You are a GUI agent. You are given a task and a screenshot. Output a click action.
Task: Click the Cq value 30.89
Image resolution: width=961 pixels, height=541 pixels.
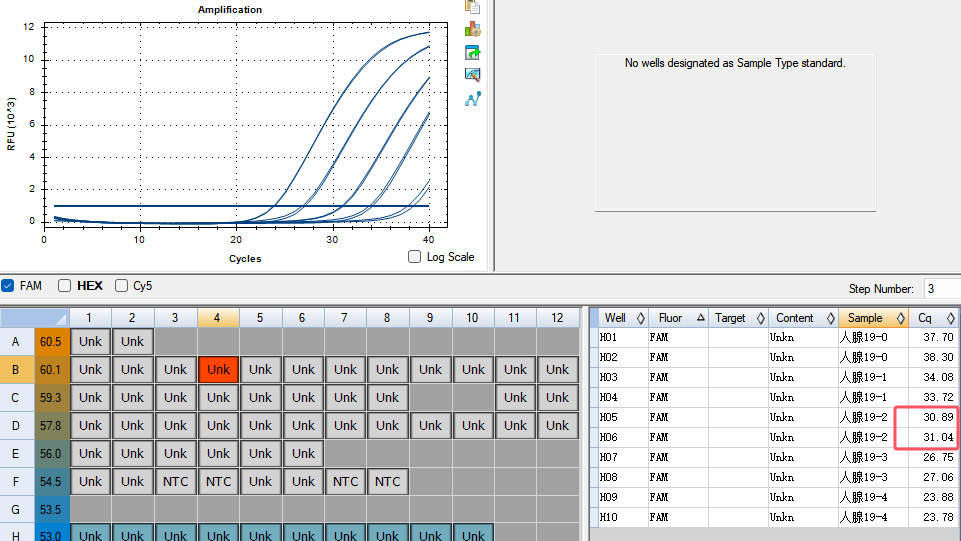pyautogui.click(x=938, y=418)
